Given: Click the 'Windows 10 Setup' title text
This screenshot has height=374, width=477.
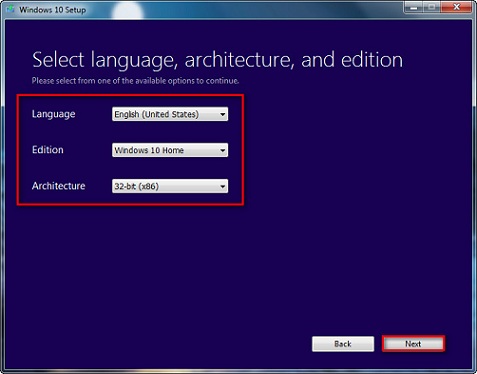Looking at the screenshot, I should pyautogui.click(x=53, y=10).
